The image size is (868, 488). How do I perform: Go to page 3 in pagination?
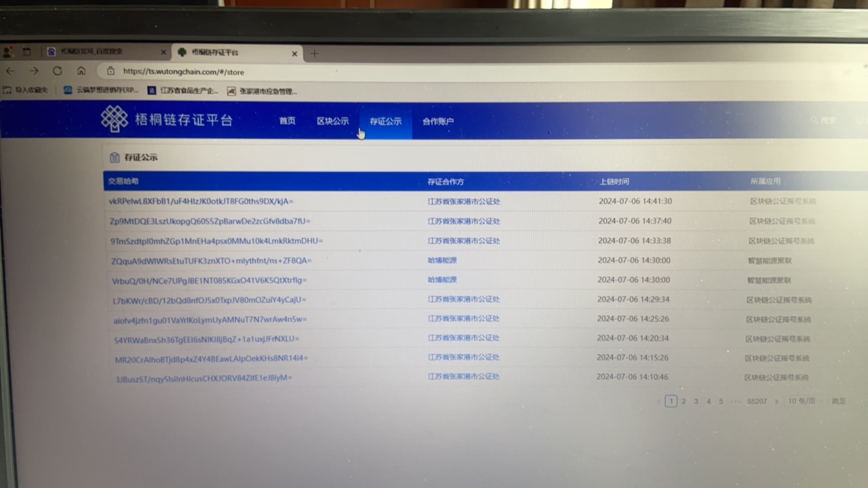(x=696, y=401)
